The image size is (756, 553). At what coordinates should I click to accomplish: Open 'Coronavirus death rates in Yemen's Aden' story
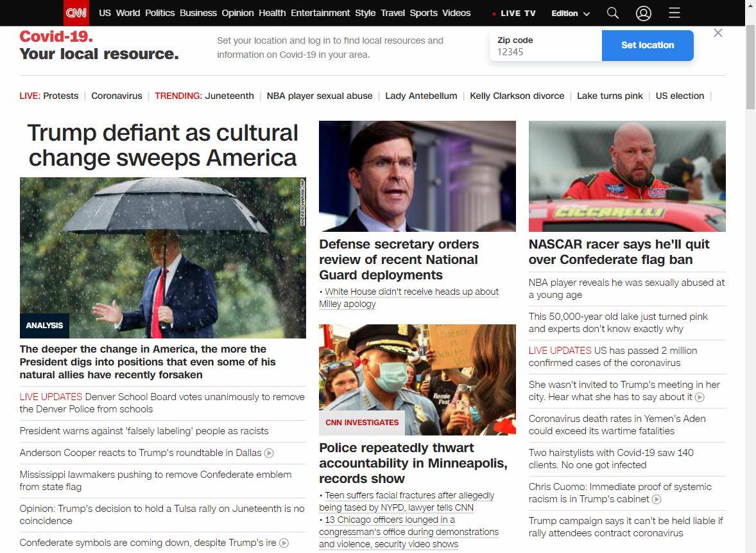pyautogui.click(x=617, y=425)
